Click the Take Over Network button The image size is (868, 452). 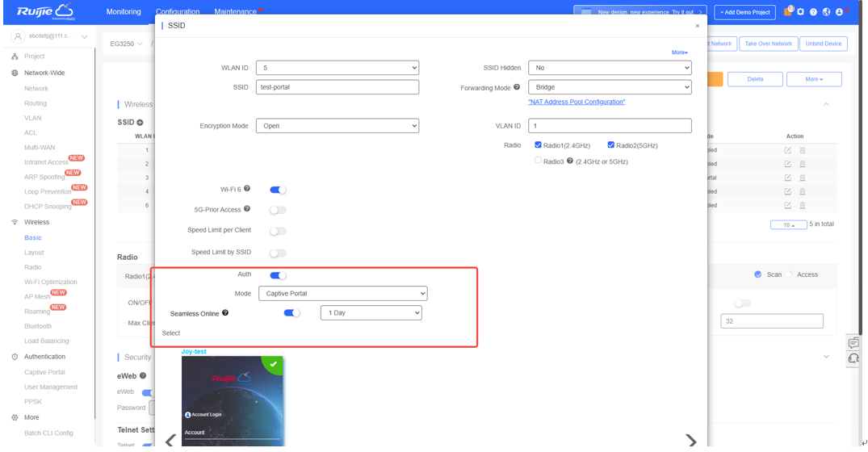[768, 44]
